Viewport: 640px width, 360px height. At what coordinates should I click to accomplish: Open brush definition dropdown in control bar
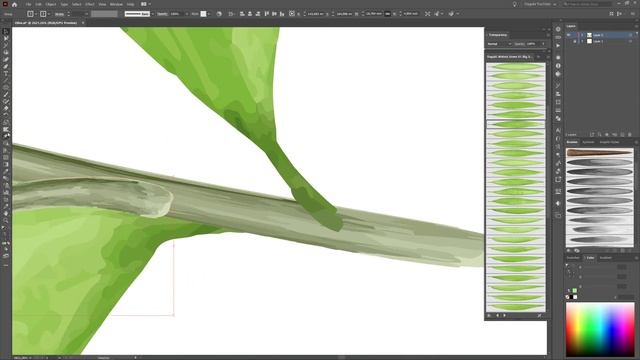click(153, 14)
